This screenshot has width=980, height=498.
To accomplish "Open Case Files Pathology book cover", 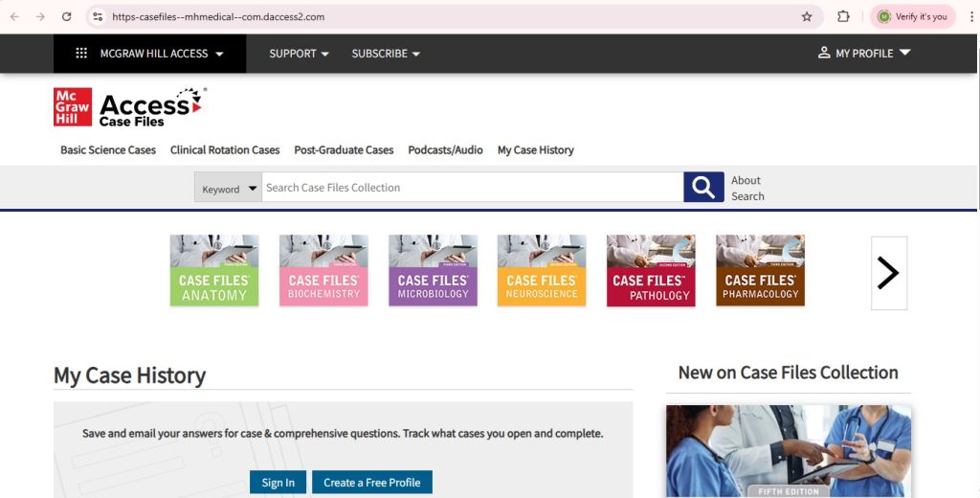I will 651,270.
